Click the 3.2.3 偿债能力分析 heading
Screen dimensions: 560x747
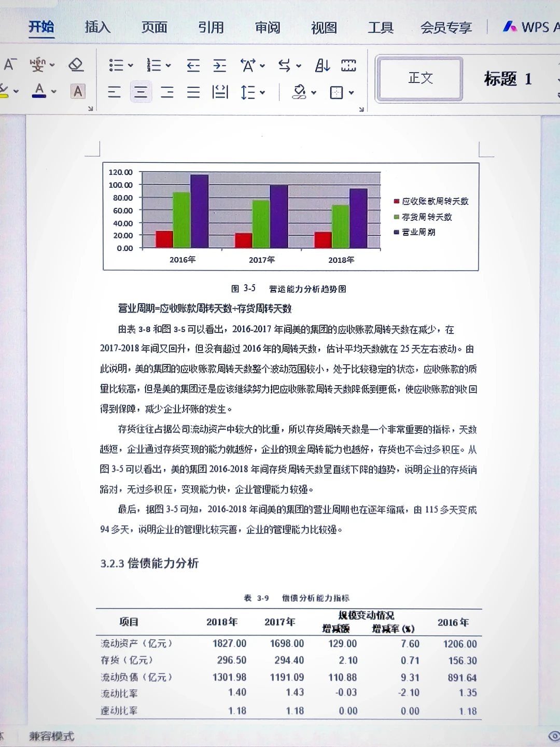tap(149, 563)
